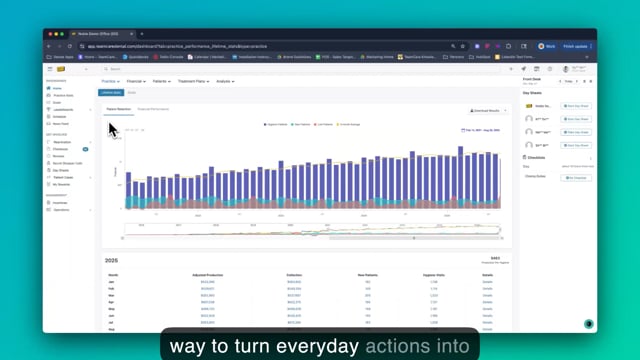Open Secret Shopper Calls in sidebar
This screenshot has width=640, height=360.
(67, 163)
